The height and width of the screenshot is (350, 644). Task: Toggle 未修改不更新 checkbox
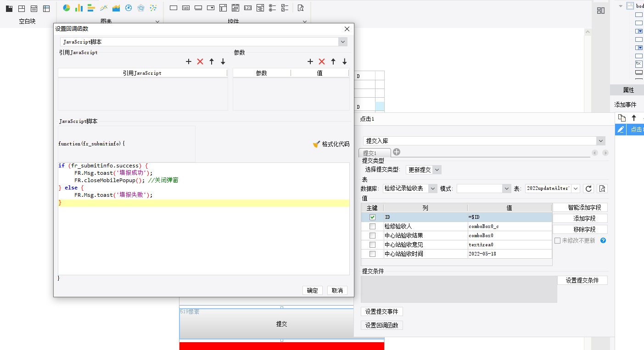click(x=557, y=240)
